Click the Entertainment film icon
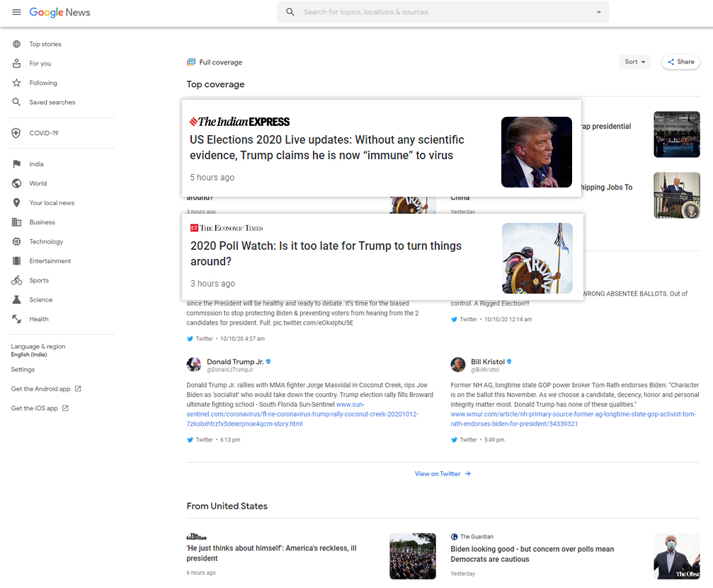The height and width of the screenshot is (588, 713). pyautogui.click(x=17, y=261)
